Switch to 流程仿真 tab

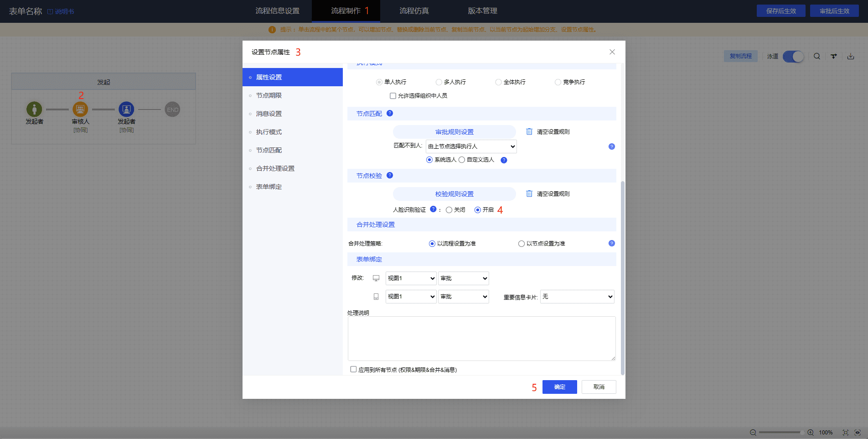(x=414, y=11)
